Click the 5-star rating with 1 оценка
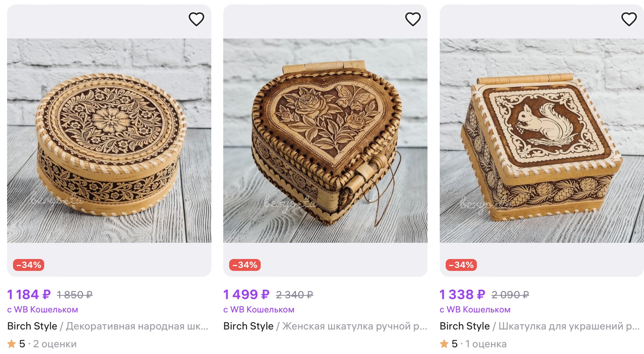Viewport: 644px width, 354px height. (473, 344)
